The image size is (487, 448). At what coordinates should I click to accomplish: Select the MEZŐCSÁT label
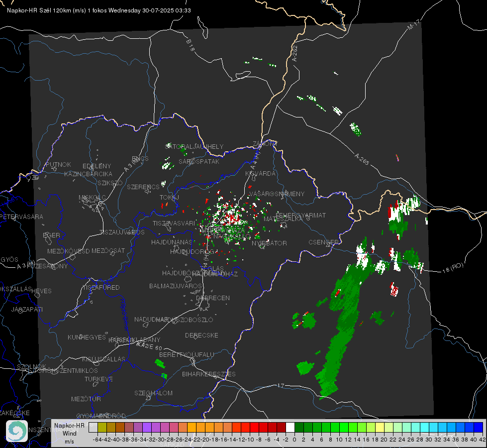click(108, 250)
